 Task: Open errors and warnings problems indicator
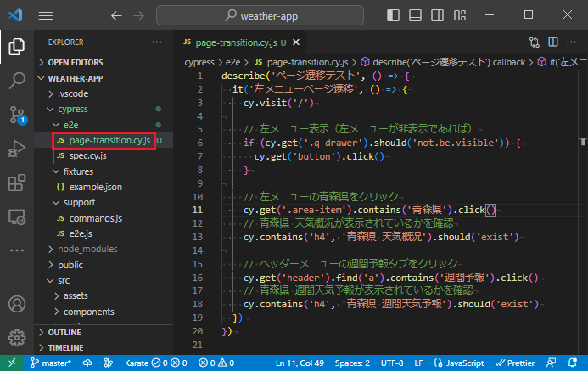pyautogui.click(x=216, y=363)
